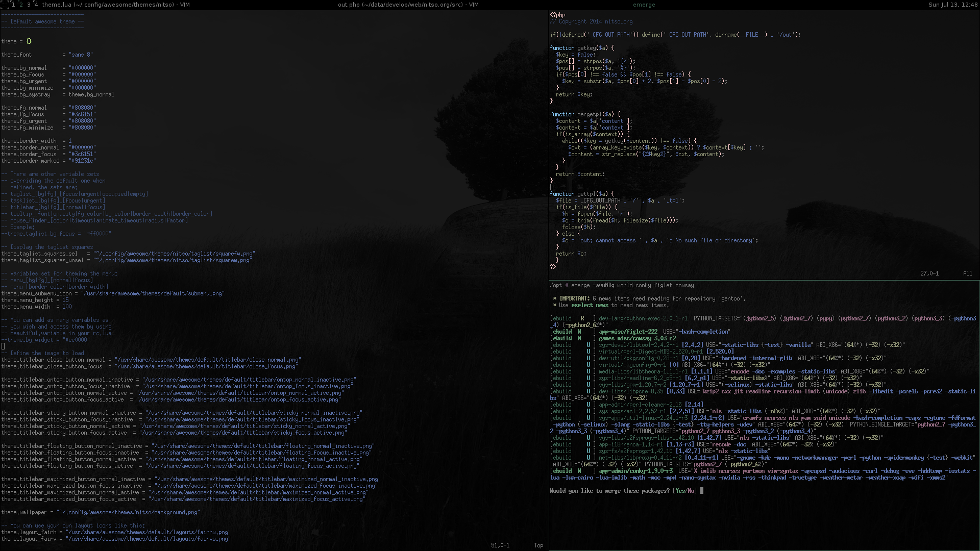
Task: Click the 'theme.titlebar_floating_button_normal_inactive' line
Action: pyautogui.click(x=188, y=446)
